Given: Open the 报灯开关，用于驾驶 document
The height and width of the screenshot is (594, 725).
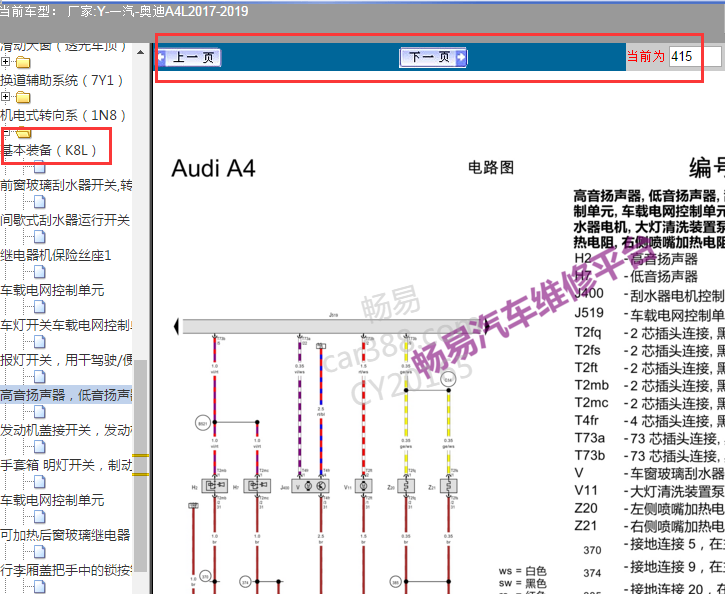Looking at the screenshot, I should click(x=66, y=360).
